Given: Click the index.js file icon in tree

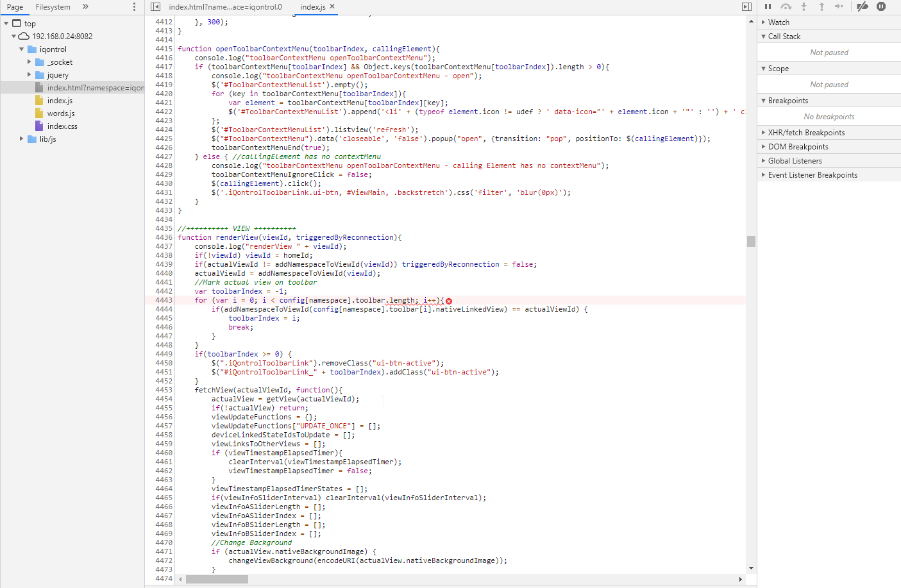Looking at the screenshot, I should click(x=40, y=100).
